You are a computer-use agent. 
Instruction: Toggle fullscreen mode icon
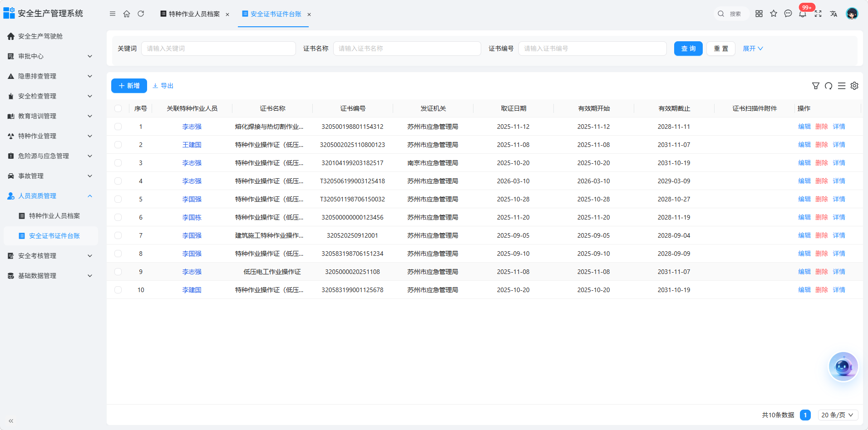tap(818, 14)
